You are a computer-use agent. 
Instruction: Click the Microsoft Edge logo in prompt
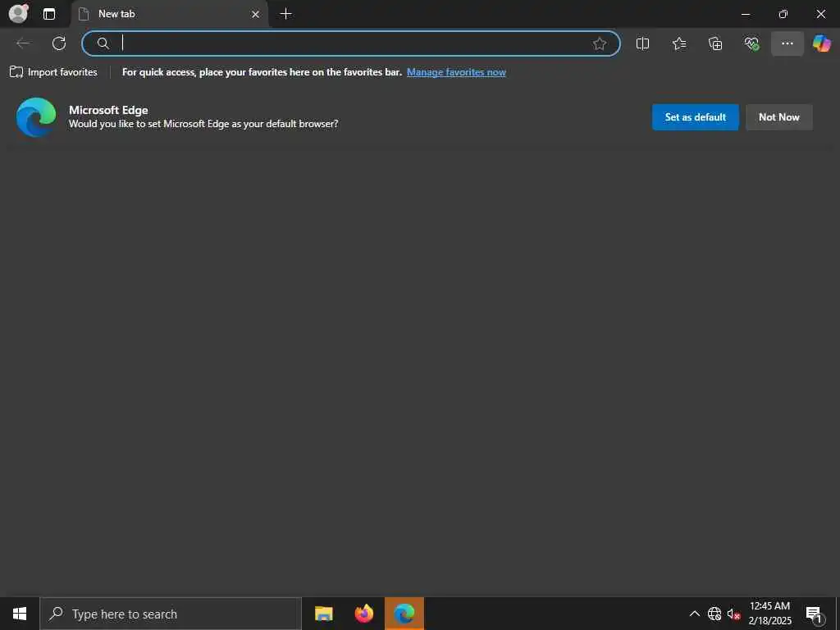pyautogui.click(x=36, y=116)
